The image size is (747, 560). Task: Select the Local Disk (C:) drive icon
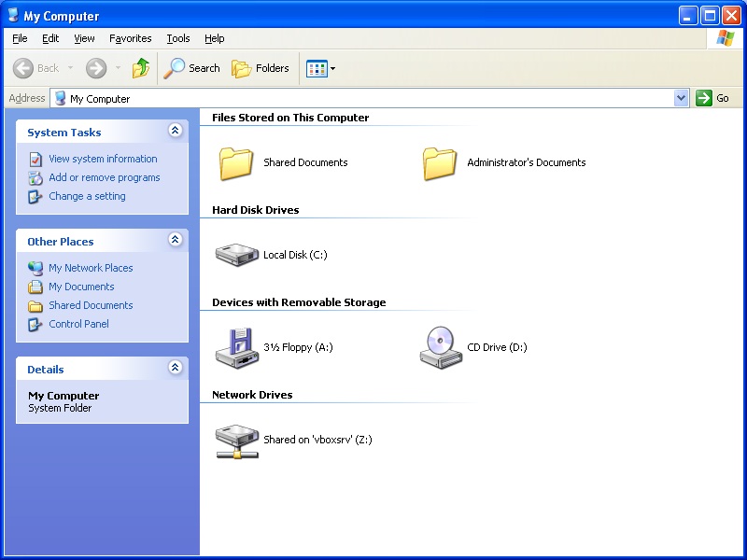pos(237,255)
